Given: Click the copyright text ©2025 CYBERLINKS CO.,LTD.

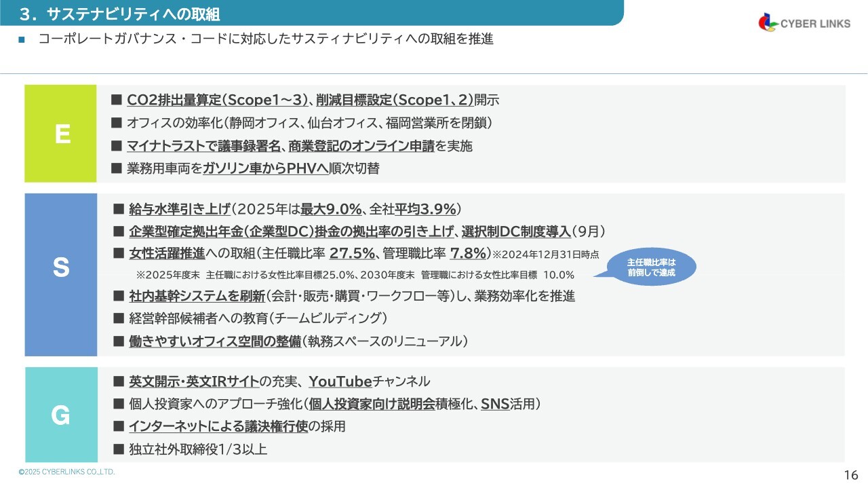Looking at the screenshot, I should (66, 471).
